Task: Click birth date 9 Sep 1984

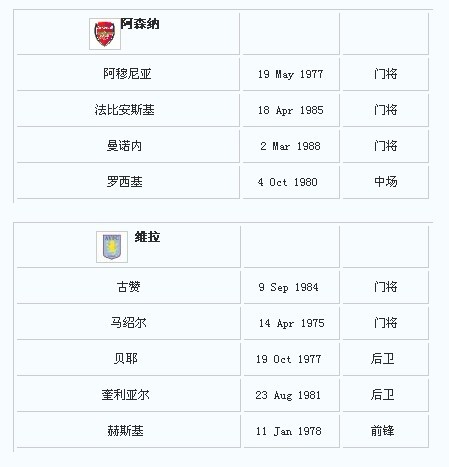Action: (289, 287)
